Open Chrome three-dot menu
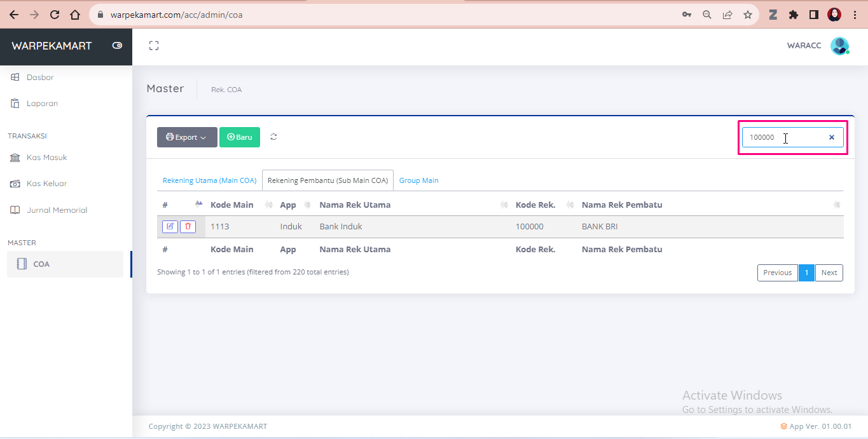 [x=854, y=15]
